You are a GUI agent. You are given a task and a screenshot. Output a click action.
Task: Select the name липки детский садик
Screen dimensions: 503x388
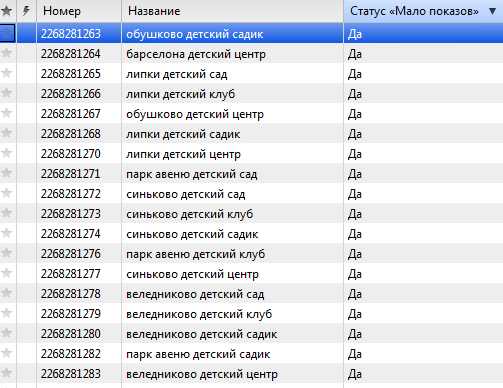click(183, 134)
